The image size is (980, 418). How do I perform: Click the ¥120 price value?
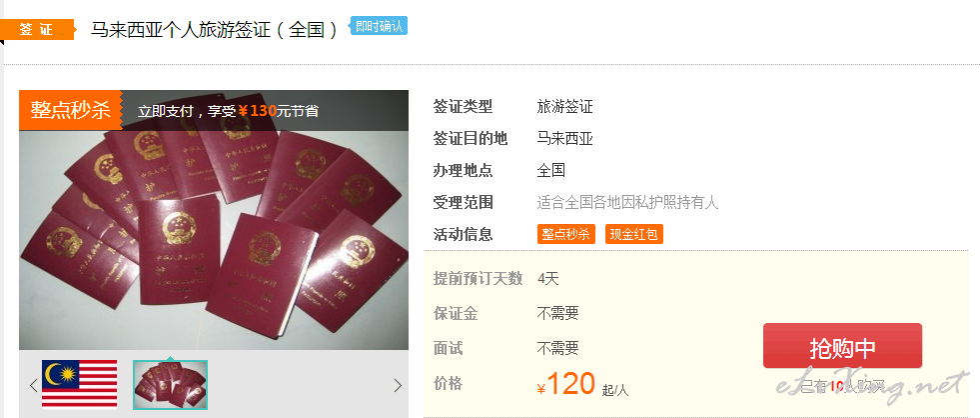click(x=565, y=384)
